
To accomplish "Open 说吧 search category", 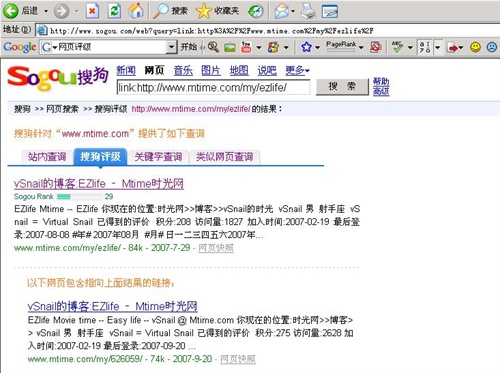I will pyautogui.click(x=267, y=70).
